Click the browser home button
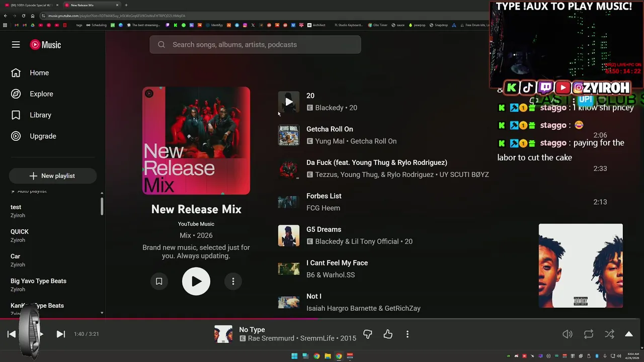This screenshot has height=362, width=644. point(33,16)
